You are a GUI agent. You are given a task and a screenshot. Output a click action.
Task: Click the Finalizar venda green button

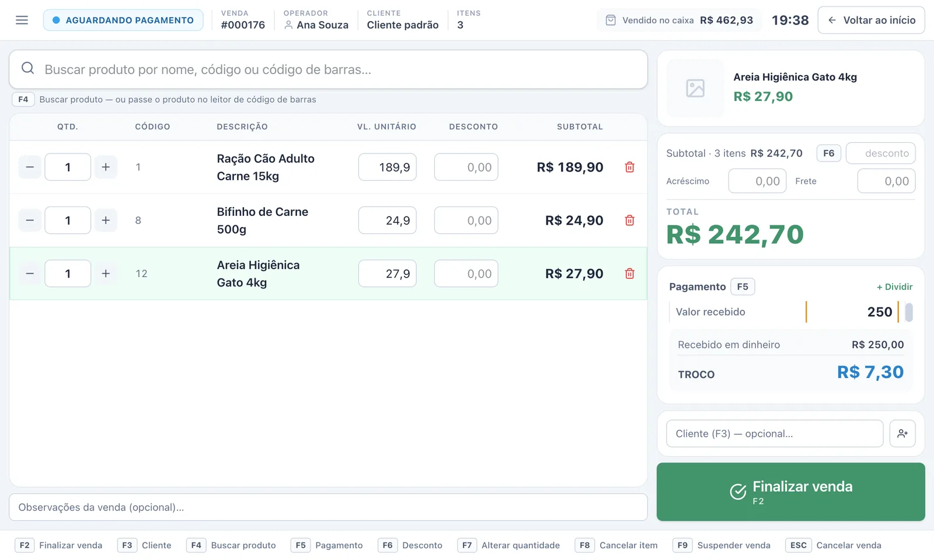[x=790, y=492]
